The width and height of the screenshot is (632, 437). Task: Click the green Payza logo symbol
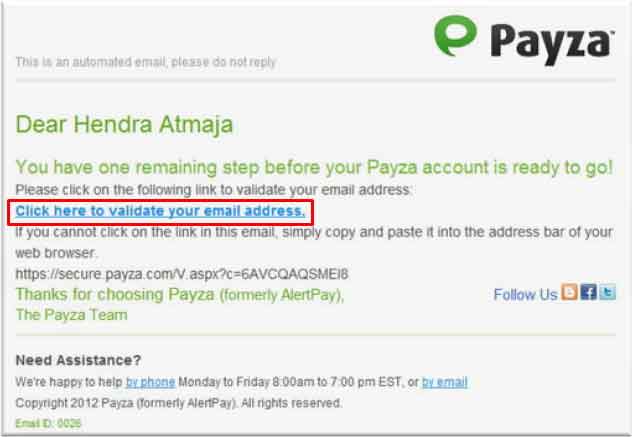pyautogui.click(x=455, y=35)
